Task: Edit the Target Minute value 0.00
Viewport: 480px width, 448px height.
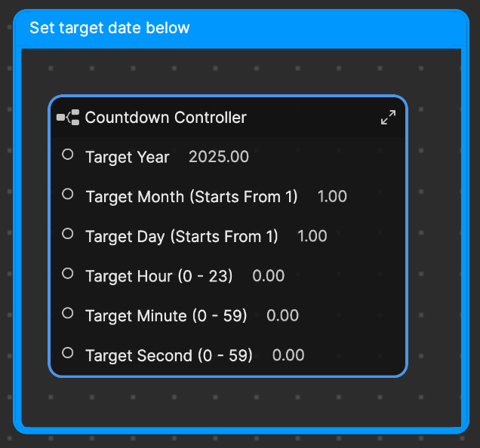Action: (x=282, y=315)
